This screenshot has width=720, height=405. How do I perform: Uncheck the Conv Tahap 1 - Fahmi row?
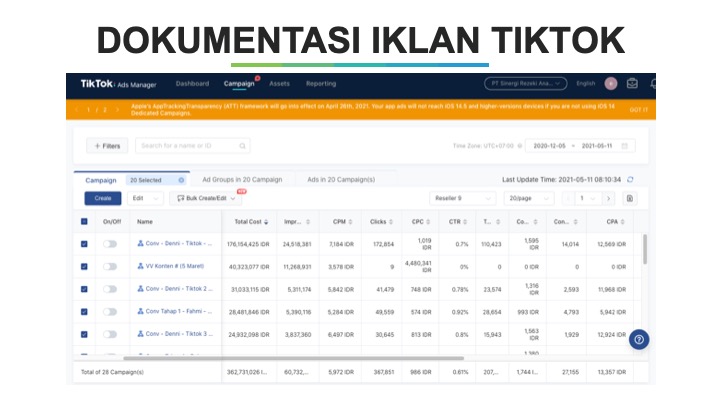pyautogui.click(x=84, y=312)
